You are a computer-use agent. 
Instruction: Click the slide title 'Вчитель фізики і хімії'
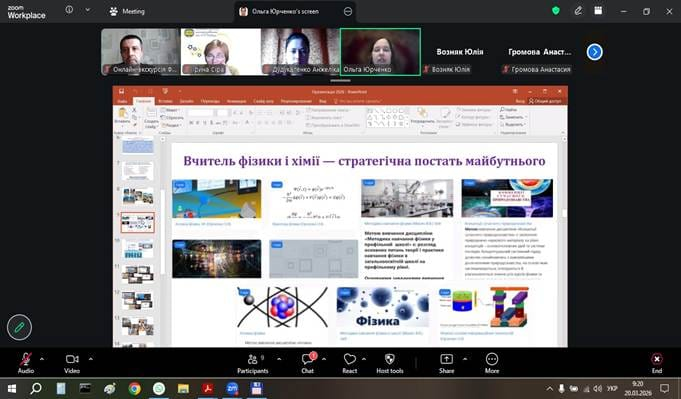click(x=364, y=161)
